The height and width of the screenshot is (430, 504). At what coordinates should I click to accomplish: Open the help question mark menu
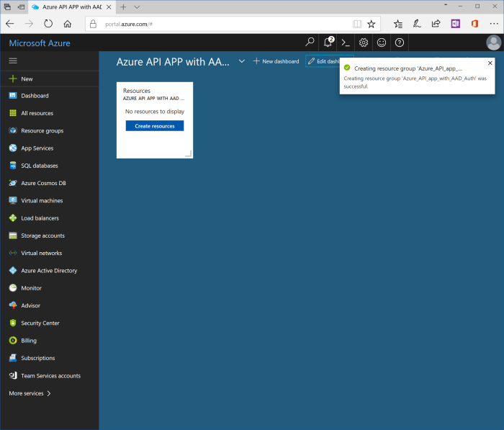point(400,42)
